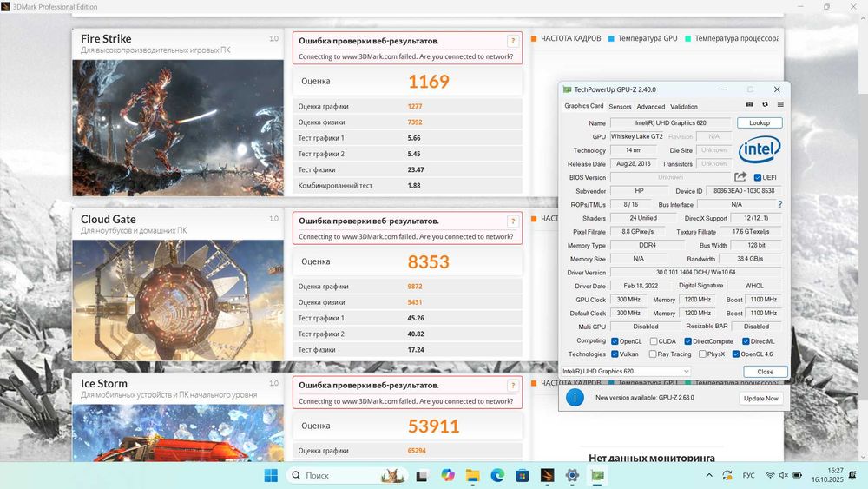Screen dimensions: 868x489
Task: Click the BIOS share/export arrow icon
Action: tap(740, 176)
